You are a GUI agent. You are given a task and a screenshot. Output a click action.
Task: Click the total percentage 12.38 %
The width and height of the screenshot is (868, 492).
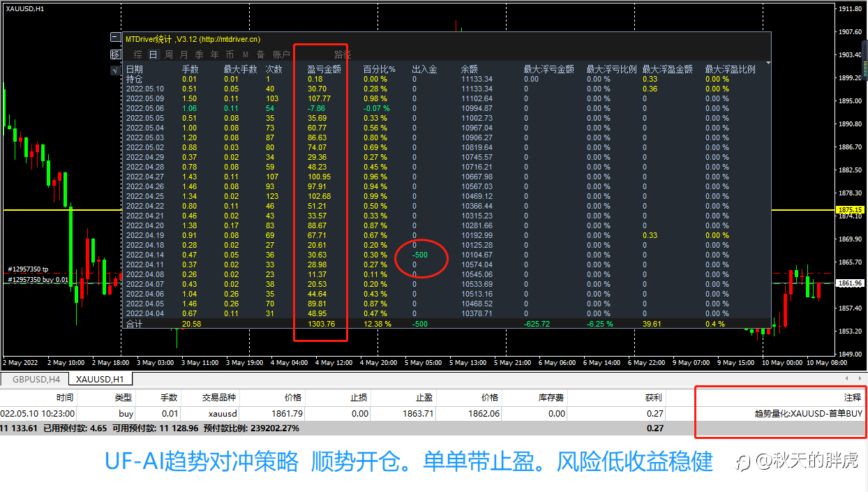377,324
